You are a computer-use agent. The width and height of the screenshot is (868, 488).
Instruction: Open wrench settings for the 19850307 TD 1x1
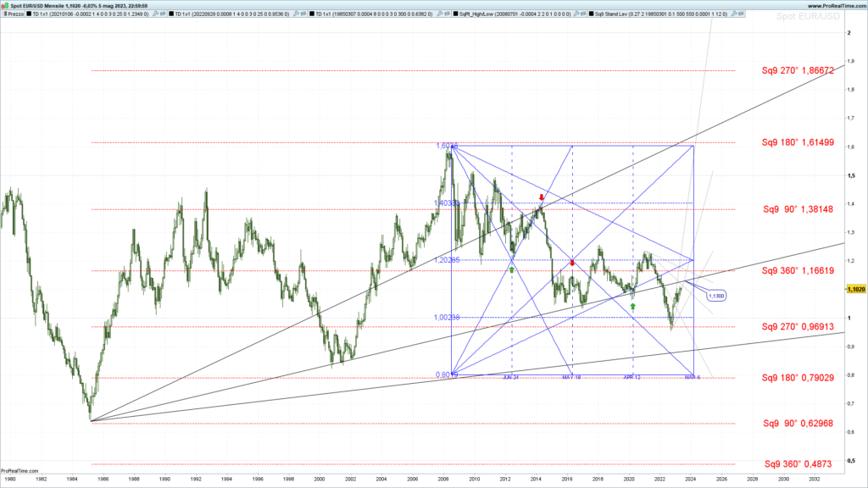click(439, 14)
